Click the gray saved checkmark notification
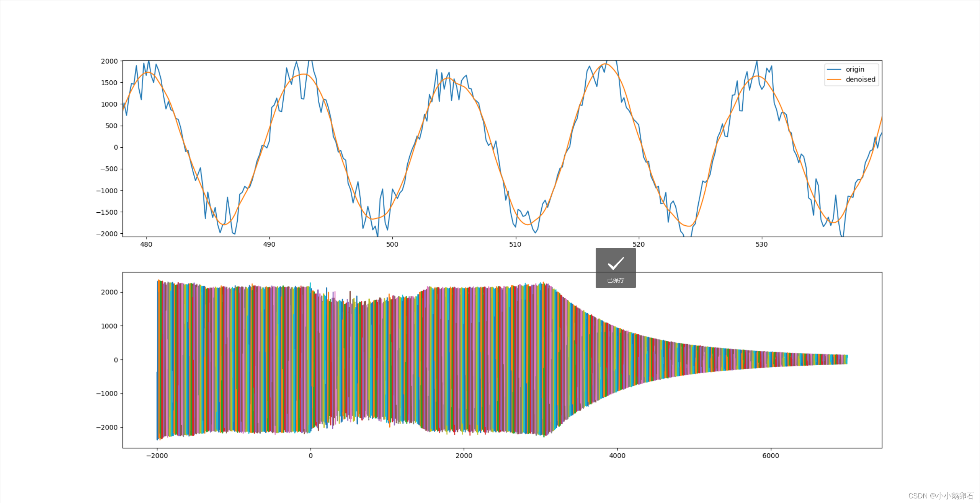The width and height of the screenshot is (980, 503). 616,268
